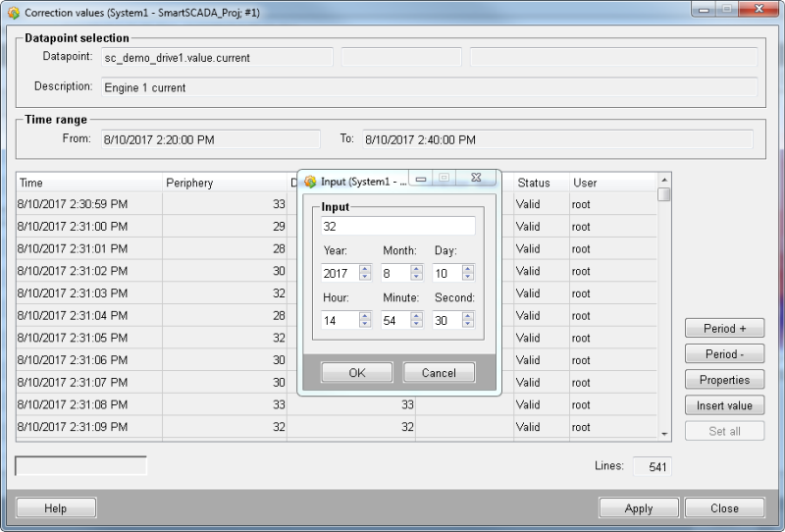
Task: Decrease the Month value with down arrow
Action: tap(416, 278)
